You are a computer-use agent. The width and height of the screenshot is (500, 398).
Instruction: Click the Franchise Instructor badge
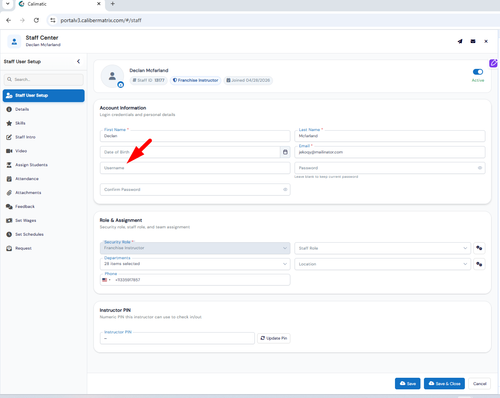[196, 80]
